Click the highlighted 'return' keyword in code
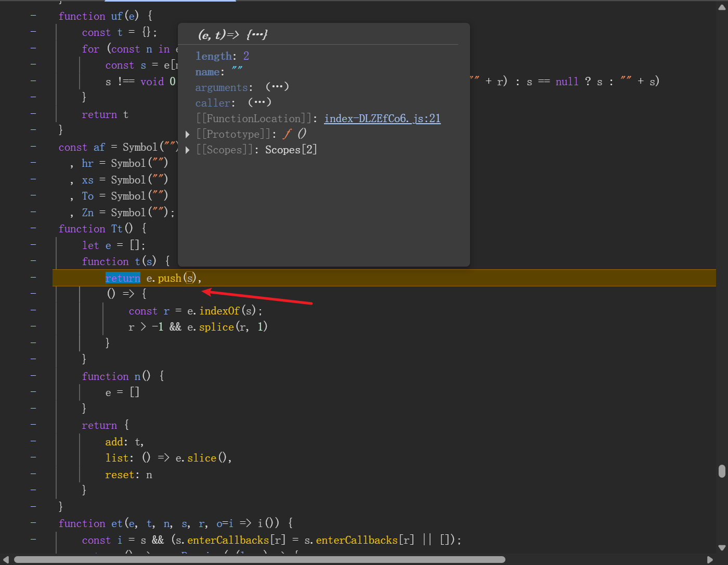This screenshot has height=565, width=728. tap(123, 278)
